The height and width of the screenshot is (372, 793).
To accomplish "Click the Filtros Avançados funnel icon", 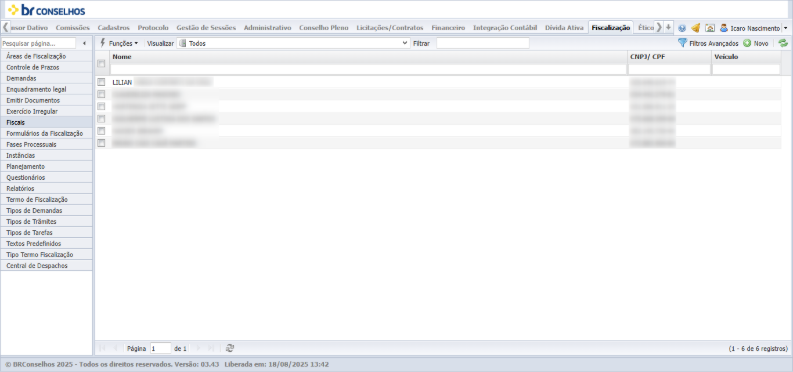I will 682,43.
